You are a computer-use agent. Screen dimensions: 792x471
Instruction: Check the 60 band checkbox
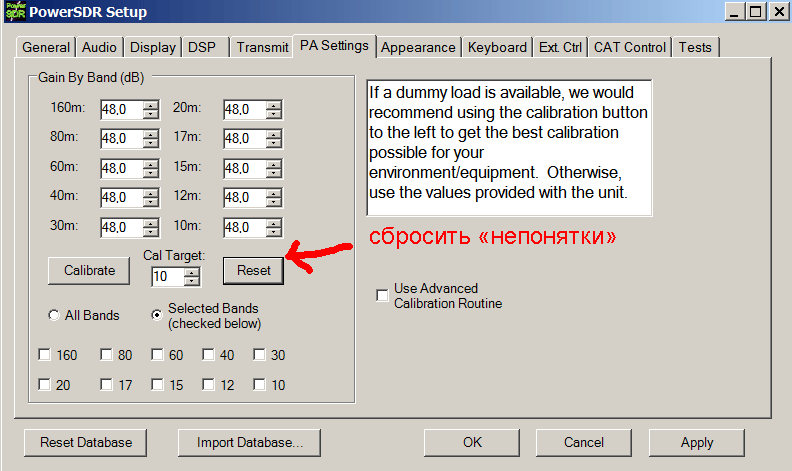(x=158, y=355)
